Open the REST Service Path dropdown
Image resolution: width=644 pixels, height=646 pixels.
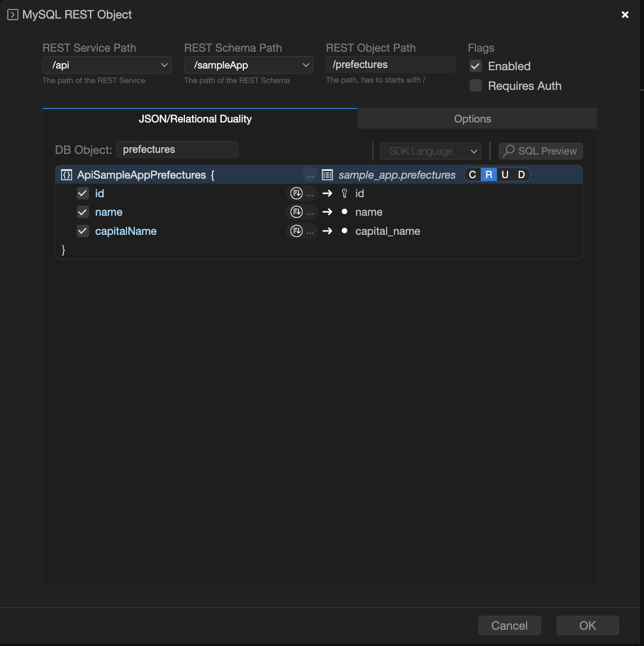point(107,65)
